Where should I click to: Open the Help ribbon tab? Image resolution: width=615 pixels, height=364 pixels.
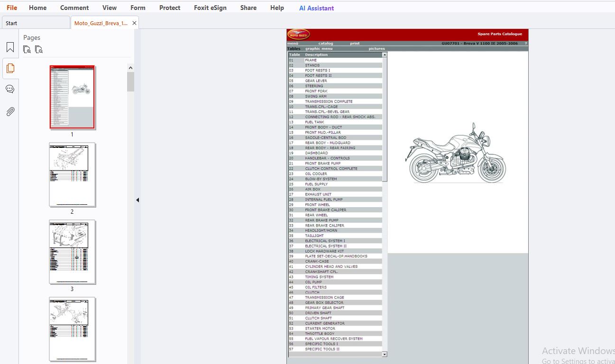(277, 8)
